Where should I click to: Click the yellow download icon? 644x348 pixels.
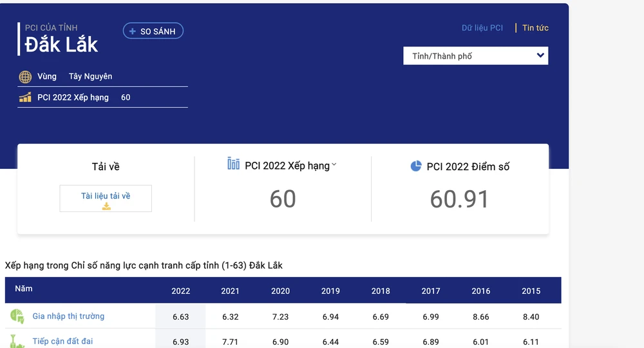(x=106, y=206)
